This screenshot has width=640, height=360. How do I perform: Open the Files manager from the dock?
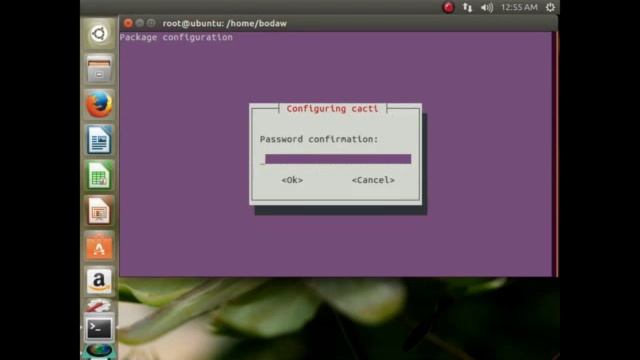[x=99, y=69]
